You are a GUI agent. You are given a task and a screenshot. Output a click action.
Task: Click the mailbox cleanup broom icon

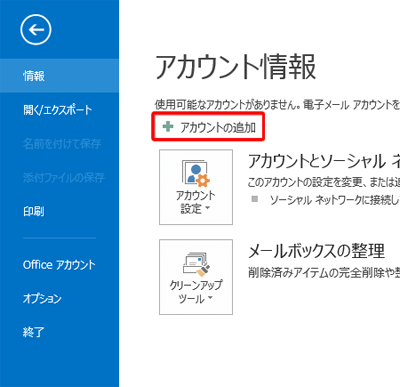coord(197,265)
